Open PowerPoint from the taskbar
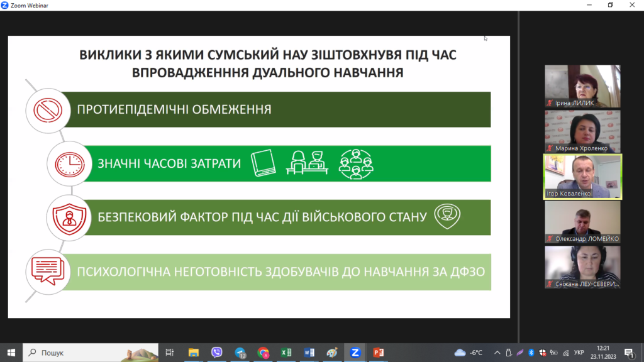Viewport: 644px width, 362px height. (x=377, y=353)
